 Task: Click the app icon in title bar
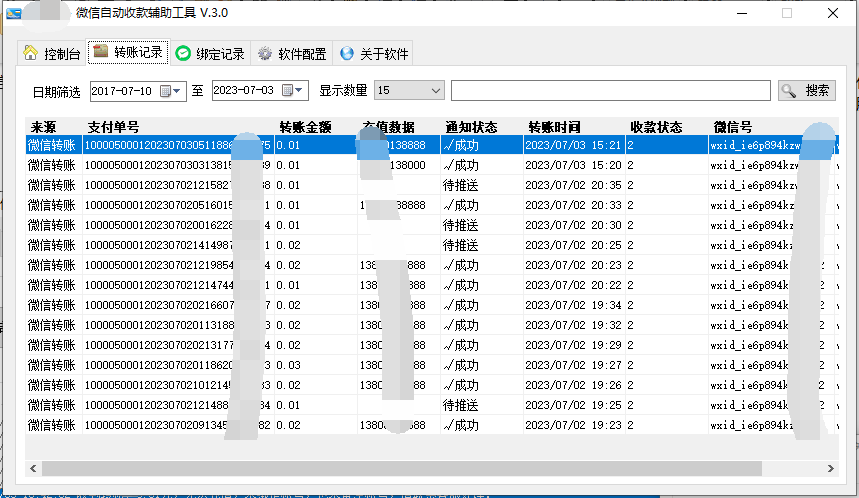click(x=14, y=13)
